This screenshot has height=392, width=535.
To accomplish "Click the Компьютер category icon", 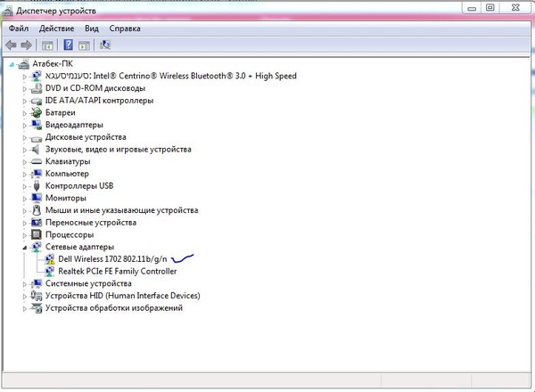I will click(37, 174).
